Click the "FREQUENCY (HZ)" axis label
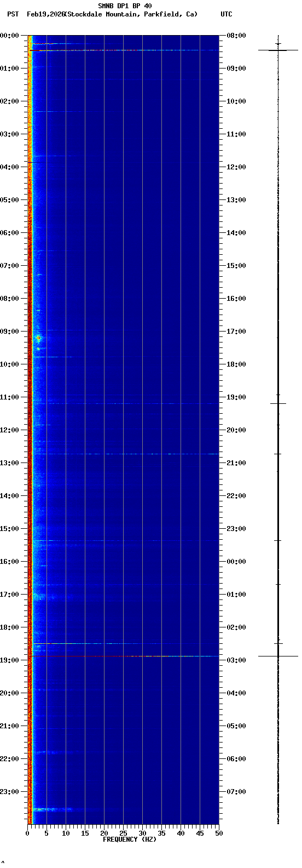This screenshot has width=302, height=868. tap(130, 840)
